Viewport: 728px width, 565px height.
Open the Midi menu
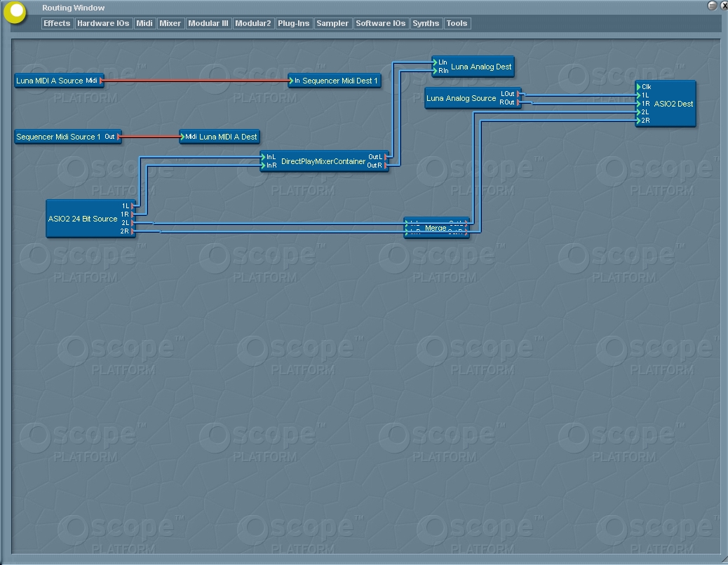click(x=144, y=23)
